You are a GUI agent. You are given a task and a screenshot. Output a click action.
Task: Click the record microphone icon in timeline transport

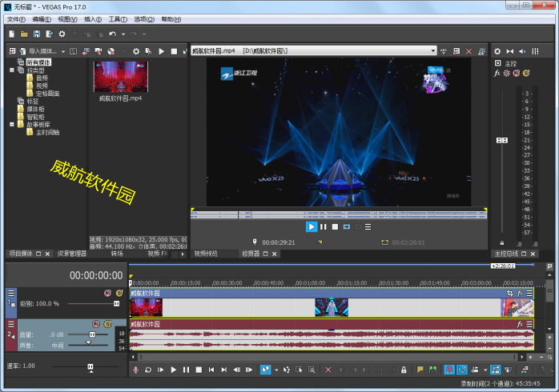(135, 370)
